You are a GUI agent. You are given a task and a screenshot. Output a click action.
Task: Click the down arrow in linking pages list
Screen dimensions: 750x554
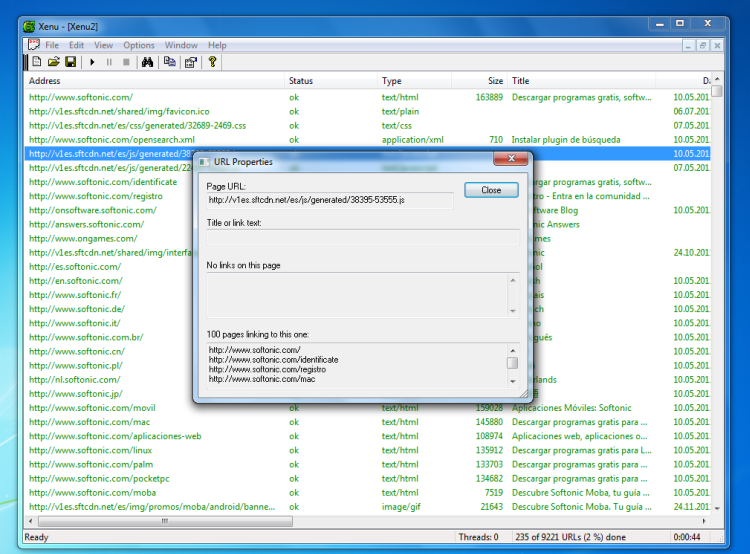(513, 381)
